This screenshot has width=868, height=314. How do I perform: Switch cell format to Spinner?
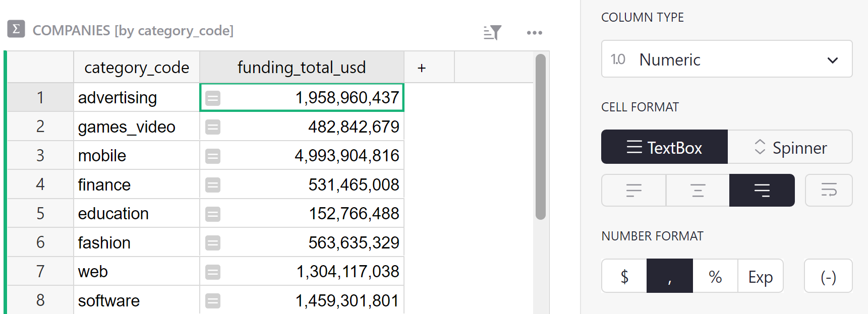(x=790, y=147)
